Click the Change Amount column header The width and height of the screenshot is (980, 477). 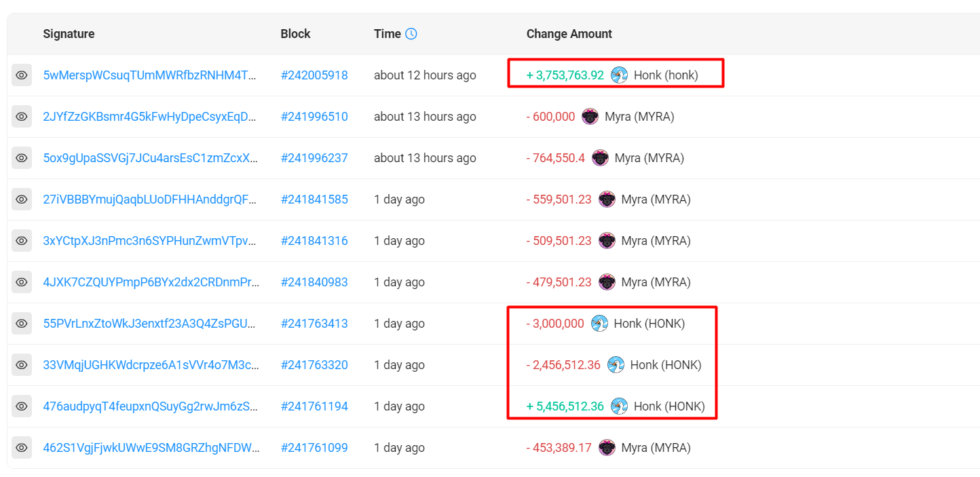[569, 34]
